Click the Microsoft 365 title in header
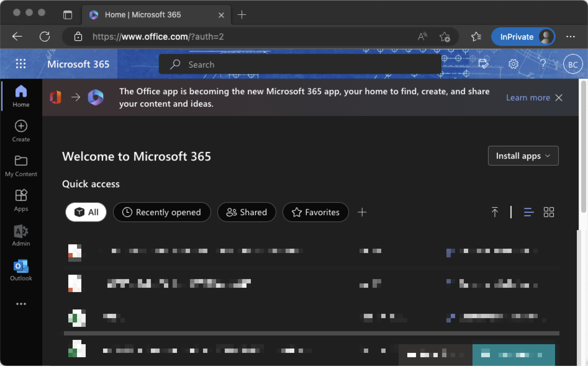 tap(78, 64)
